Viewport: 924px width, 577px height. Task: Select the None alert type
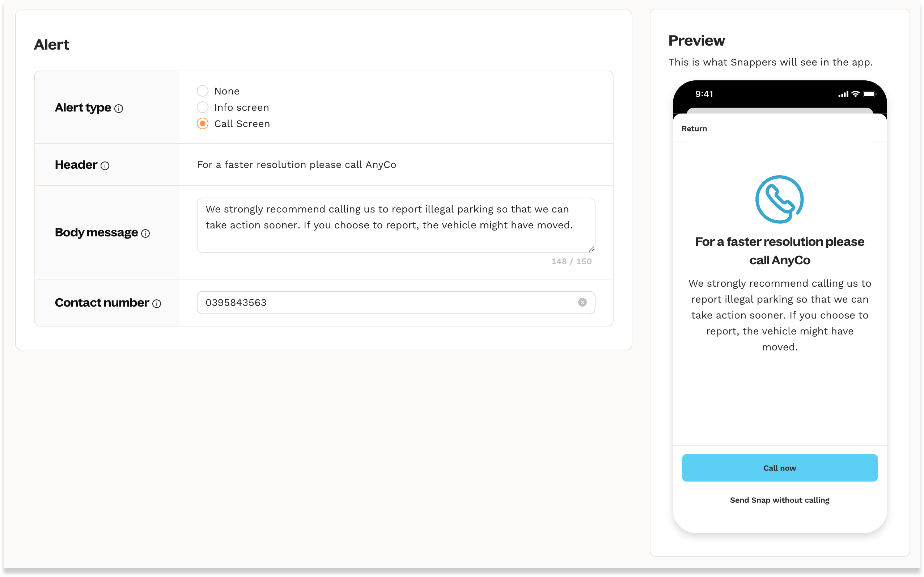point(203,91)
